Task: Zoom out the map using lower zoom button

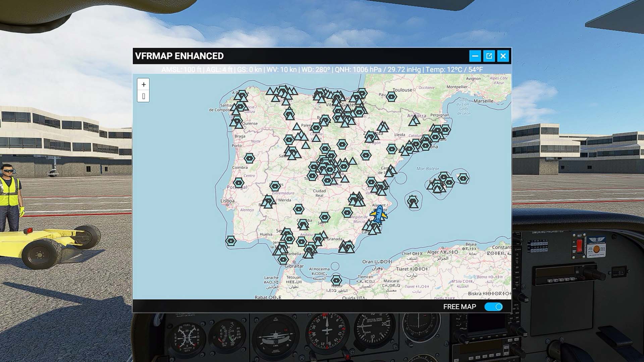Action: click(x=144, y=97)
